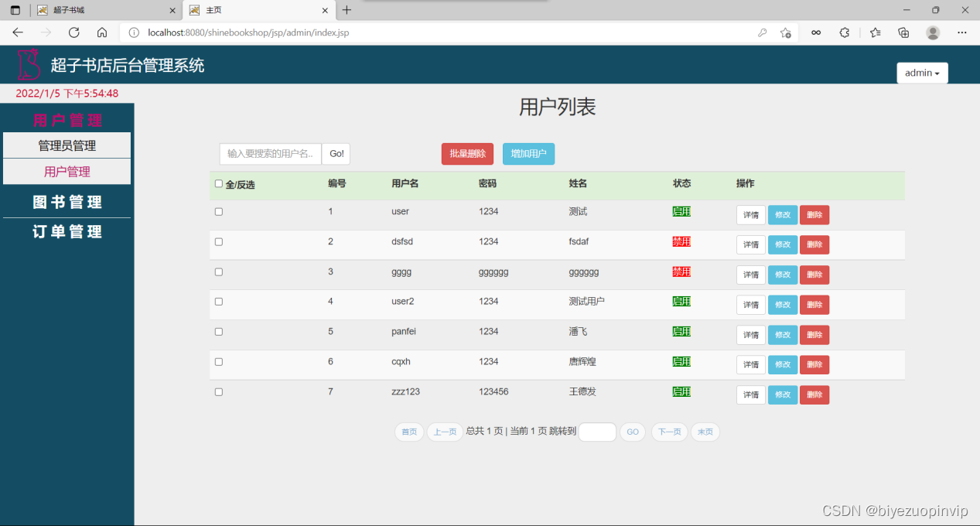Screen dimensions: 980x526
Task: Click the page jump input box
Action: [597, 432]
